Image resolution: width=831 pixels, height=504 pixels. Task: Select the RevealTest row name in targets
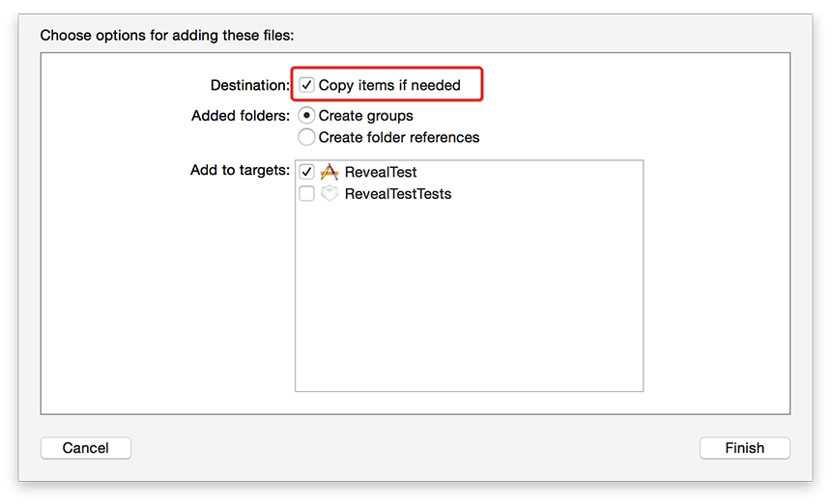pos(381,172)
